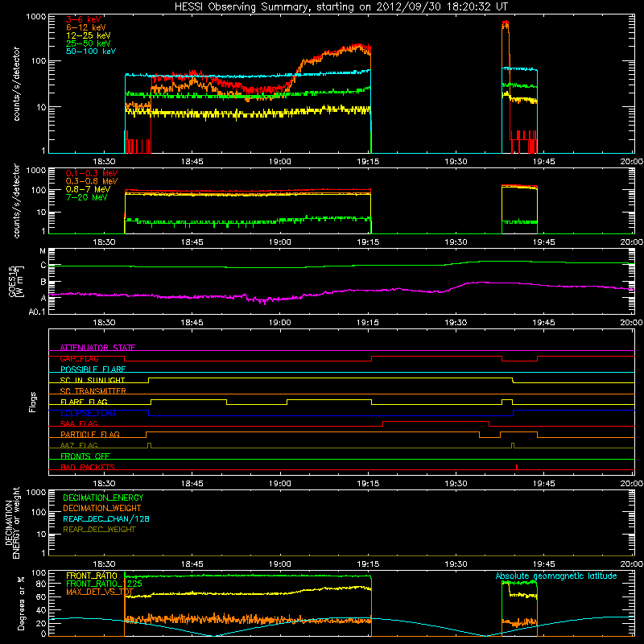Image resolution: width=644 pixels, height=644 pixels.
Task: Click the A0.1 tick label
Action: pyautogui.click(x=37, y=312)
